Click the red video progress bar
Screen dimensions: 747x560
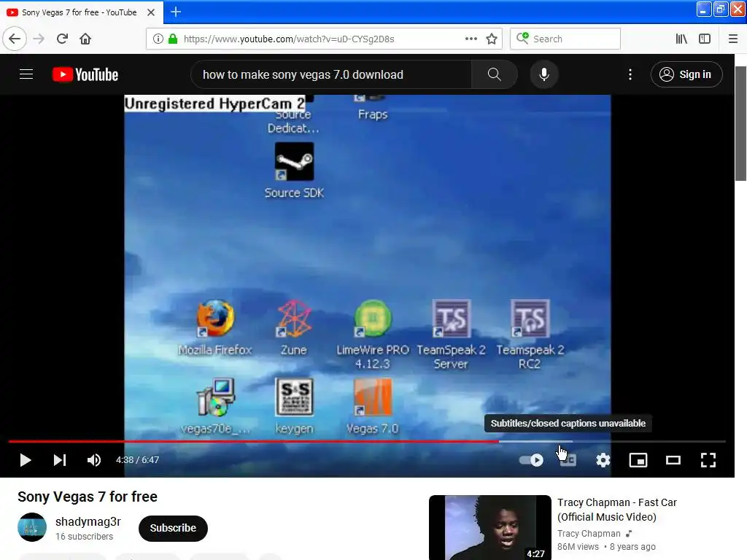(367, 442)
